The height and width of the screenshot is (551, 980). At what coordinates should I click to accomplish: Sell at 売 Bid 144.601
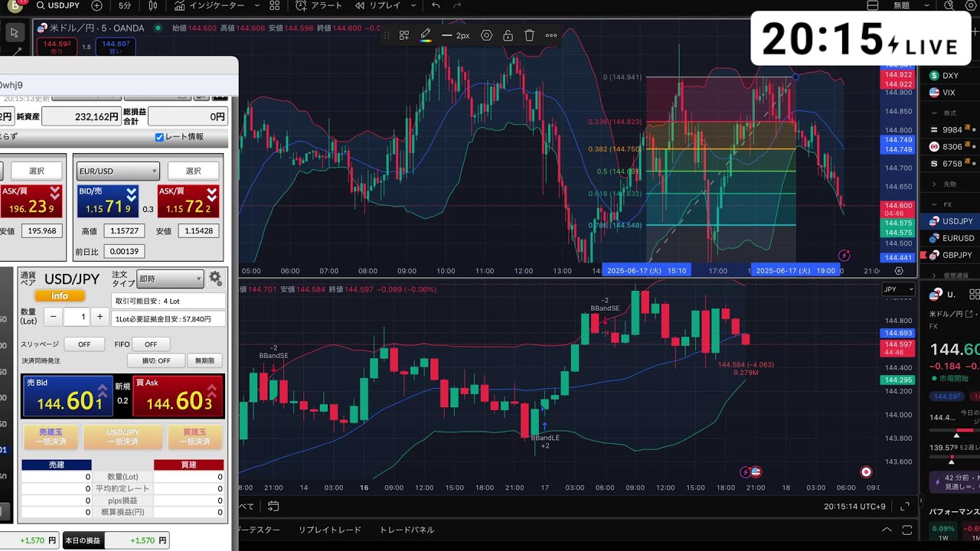[x=67, y=396]
